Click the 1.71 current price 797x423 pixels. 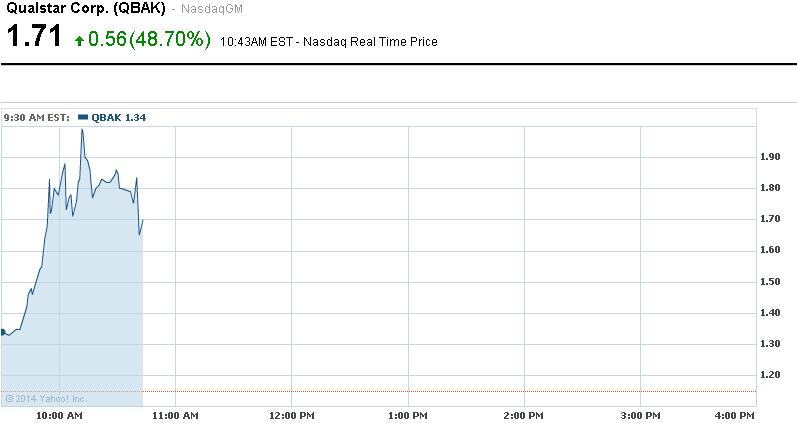point(33,40)
